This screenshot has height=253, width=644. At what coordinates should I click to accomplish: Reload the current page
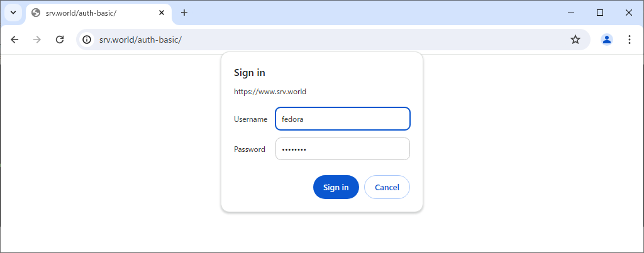[x=60, y=40]
